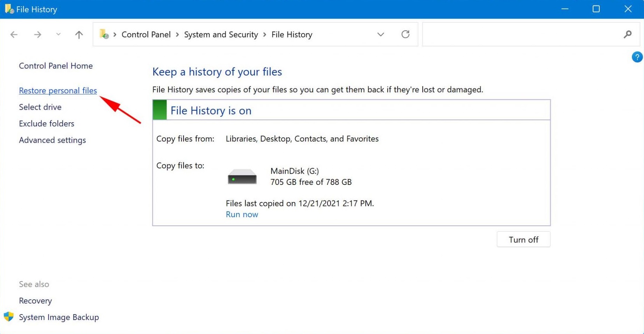Select Control Panel breadcrumb
This screenshot has width=644, height=334.
[146, 35]
